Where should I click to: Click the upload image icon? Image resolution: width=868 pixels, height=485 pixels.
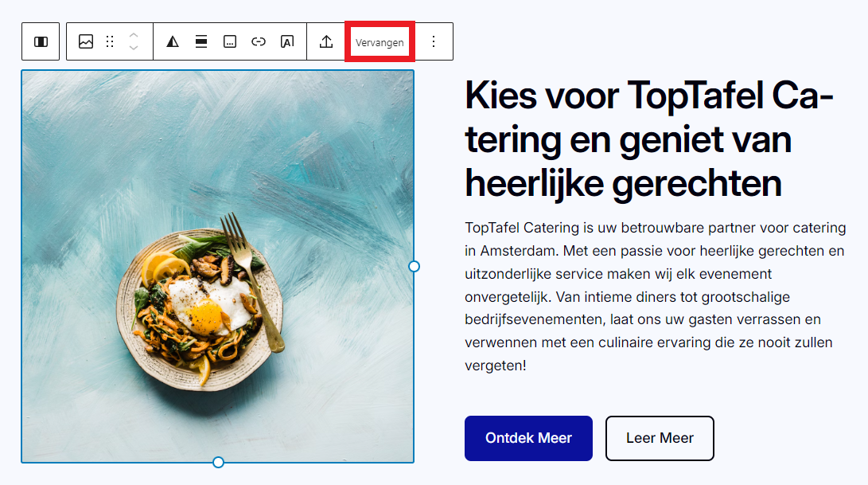tap(326, 41)
